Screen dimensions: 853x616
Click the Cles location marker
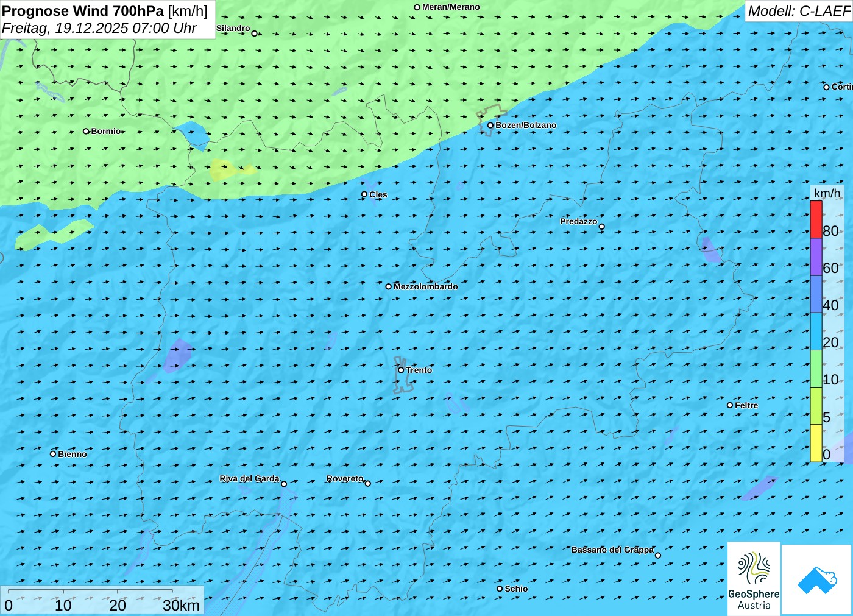(364, 194)
